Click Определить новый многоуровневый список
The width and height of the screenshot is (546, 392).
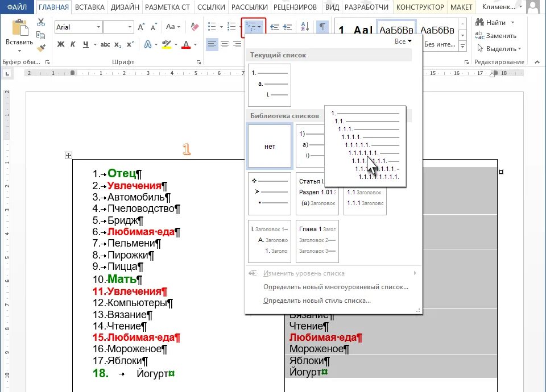point(336,287)
